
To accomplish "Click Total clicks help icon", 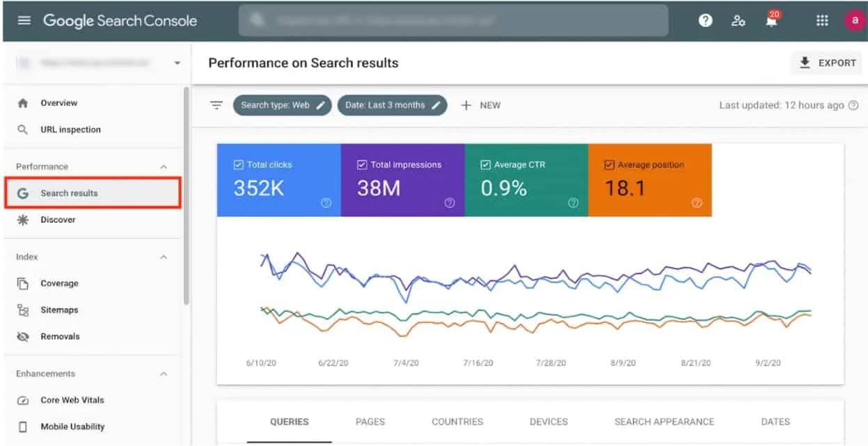I will 326,203.
